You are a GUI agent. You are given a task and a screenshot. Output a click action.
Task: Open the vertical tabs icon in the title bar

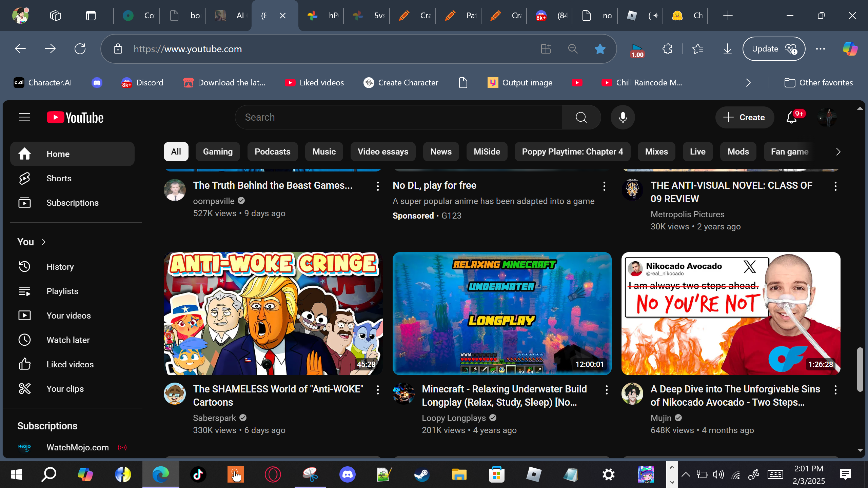pos(91,16)
